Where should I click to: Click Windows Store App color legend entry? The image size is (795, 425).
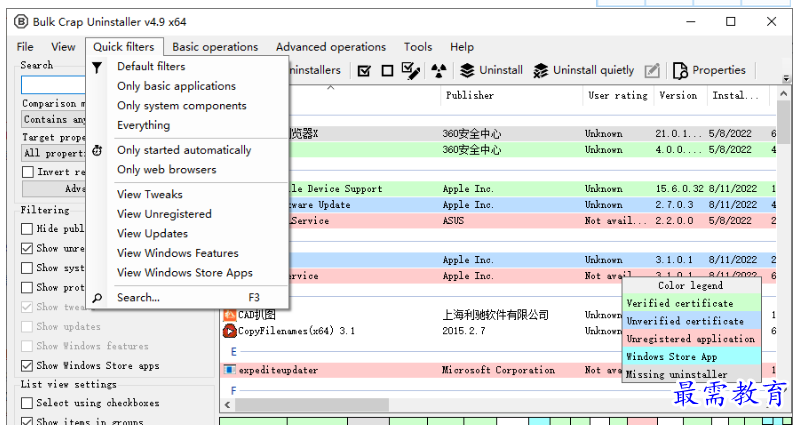(x=671, y=357)
